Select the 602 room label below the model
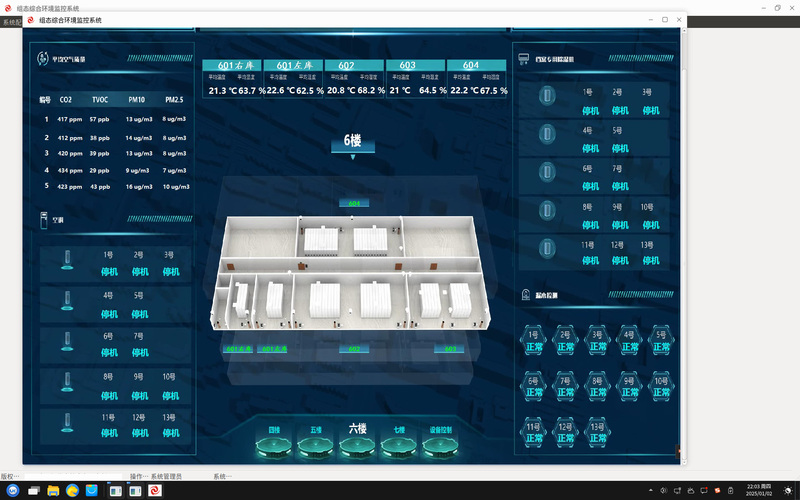Screen dimensions: 800x500 point(354,349)
